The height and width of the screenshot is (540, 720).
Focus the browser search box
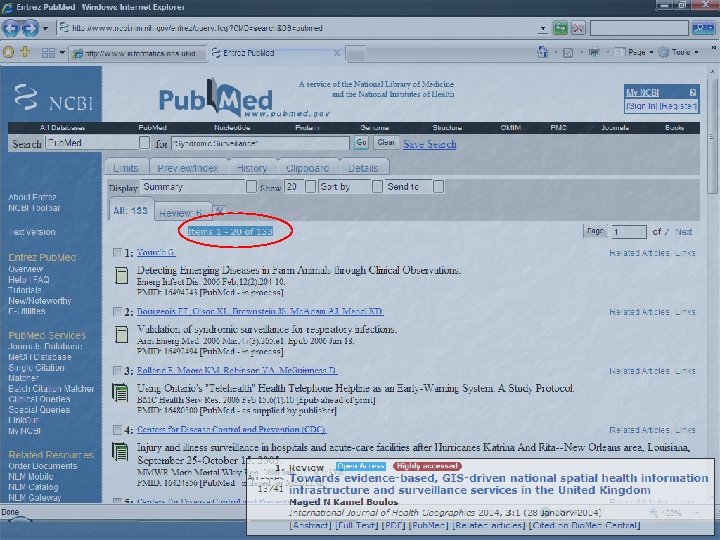pos(639,28)
